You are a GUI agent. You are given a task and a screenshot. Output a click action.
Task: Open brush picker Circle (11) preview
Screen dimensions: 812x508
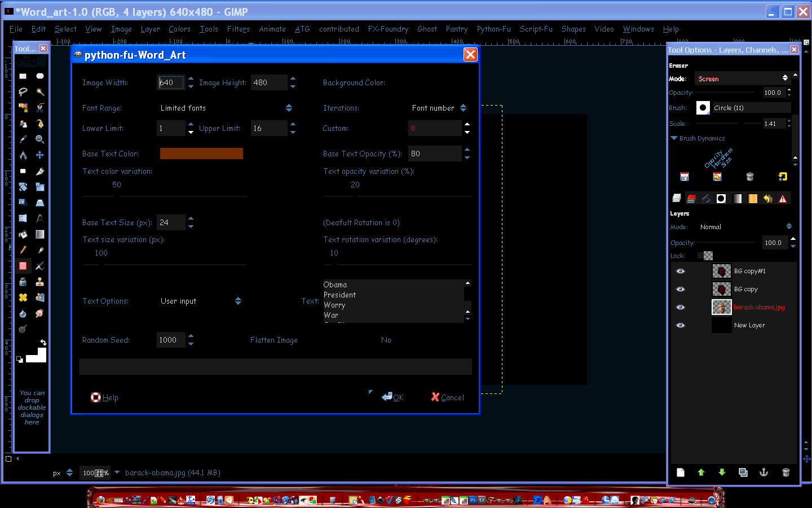[703, 108]
